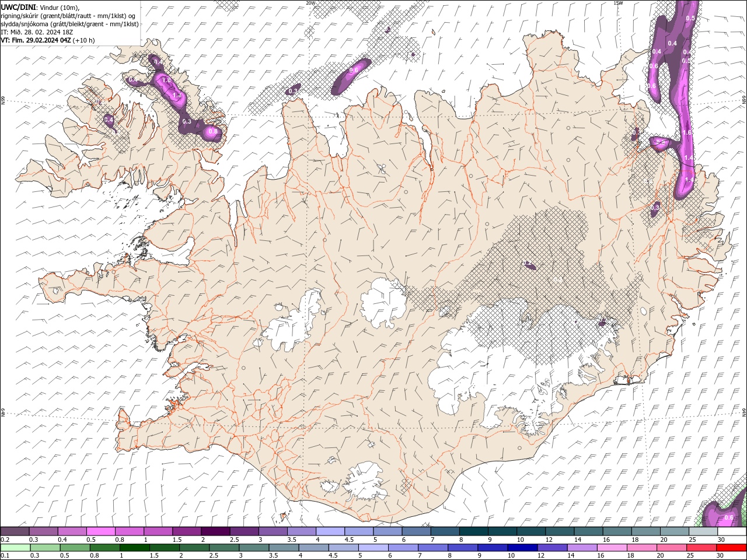
Task: Click the 1.6 snowfall value on the east coast band
Action: [687, 133]
